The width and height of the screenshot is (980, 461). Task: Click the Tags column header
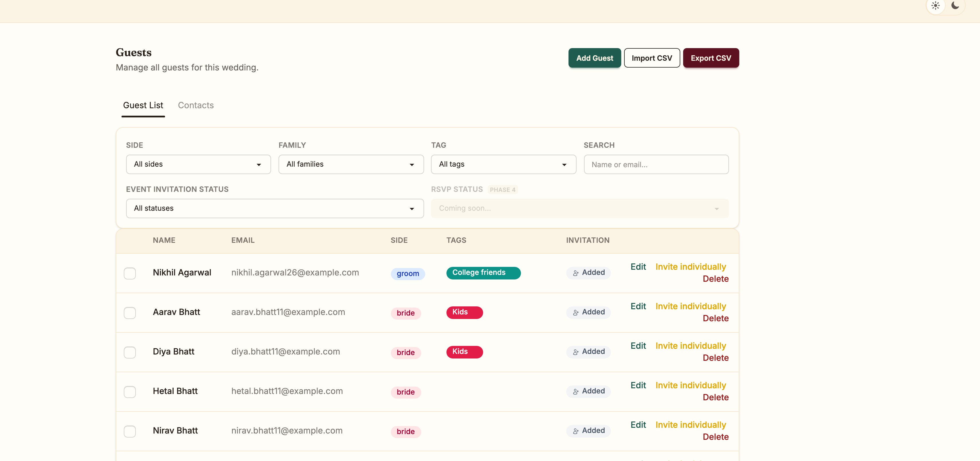click(456, 240)
